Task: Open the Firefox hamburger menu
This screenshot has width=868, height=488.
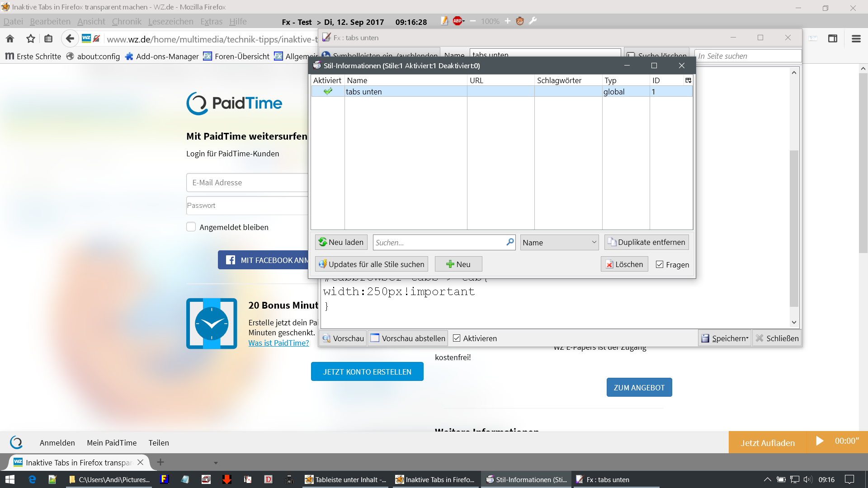Action: 856,39
